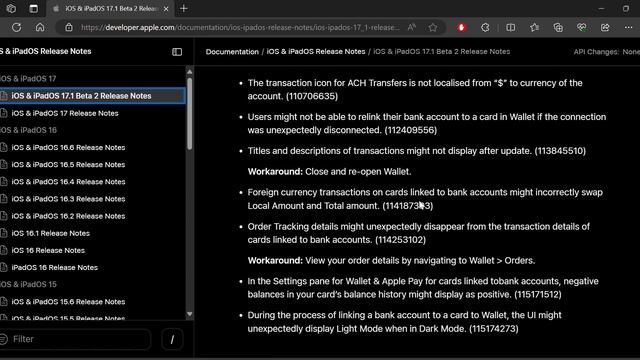Add this page to favorites star
Viewport: 640px width, 360px height.
click(433, 27)
